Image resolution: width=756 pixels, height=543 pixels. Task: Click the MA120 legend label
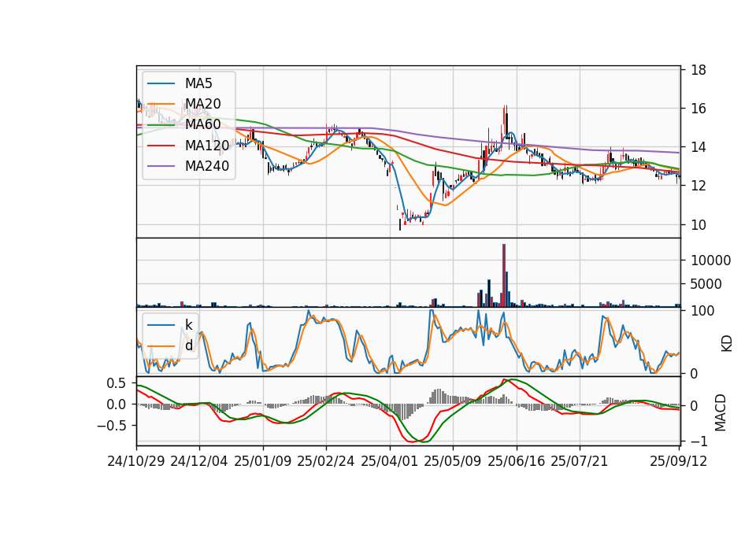[207, 146]
